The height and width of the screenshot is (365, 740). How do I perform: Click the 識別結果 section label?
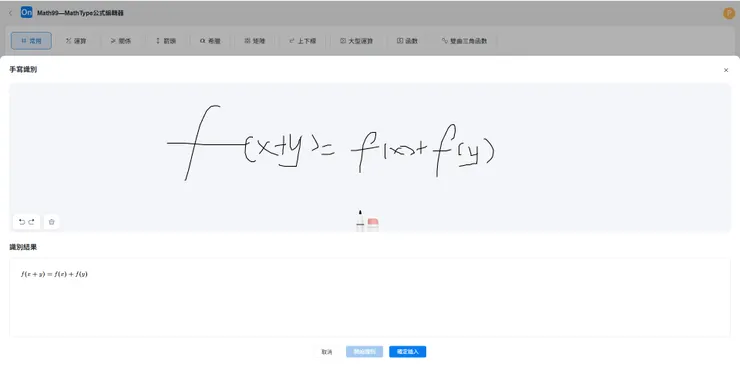tap(23, 247)
